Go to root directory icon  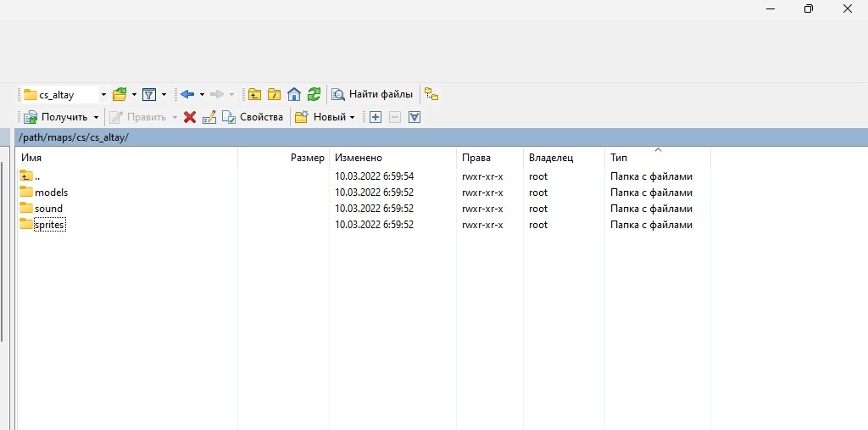point(274,94)
